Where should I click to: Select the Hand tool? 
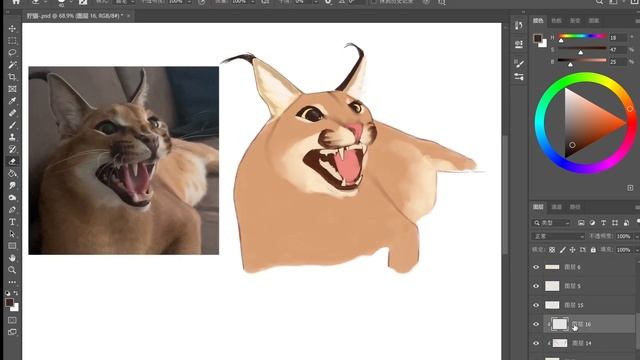pos(12,258)
